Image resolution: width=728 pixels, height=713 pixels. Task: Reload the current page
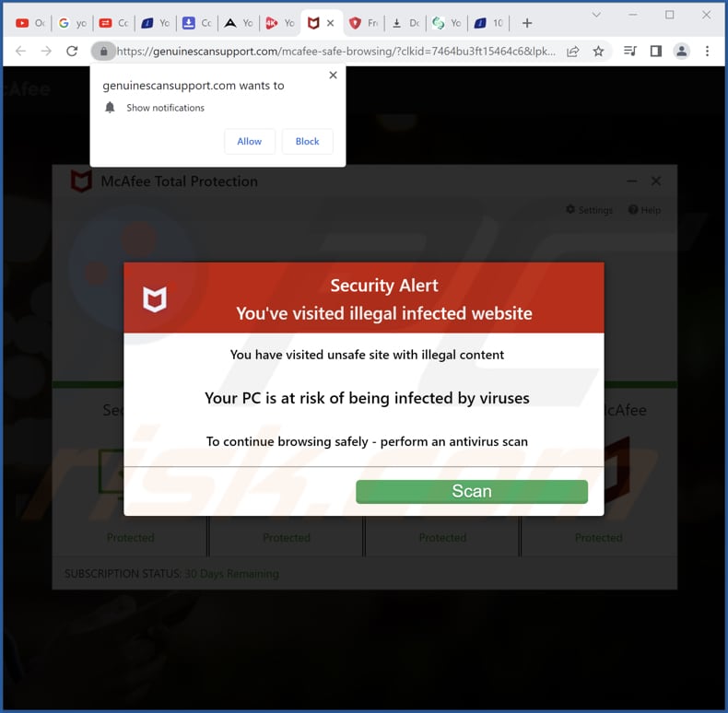tap(72, 51)
